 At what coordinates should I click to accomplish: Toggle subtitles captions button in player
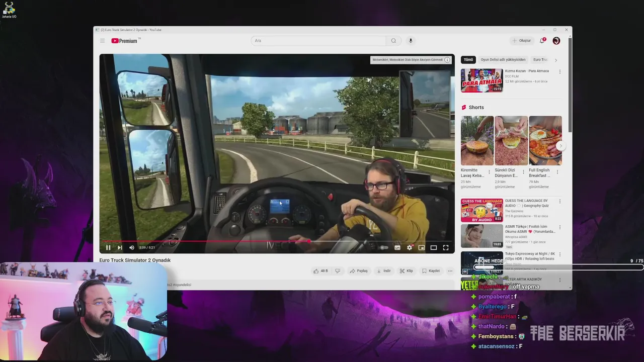click(397, 247)
